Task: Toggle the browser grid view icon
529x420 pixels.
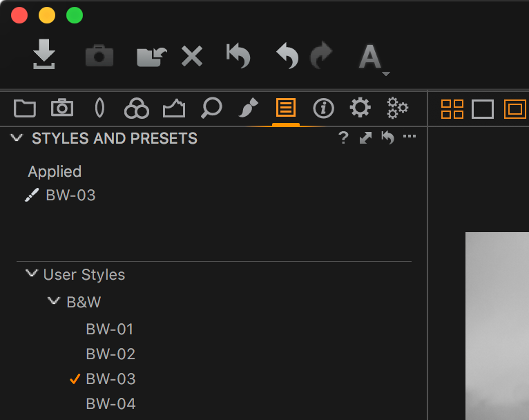Action: (452, 109)
